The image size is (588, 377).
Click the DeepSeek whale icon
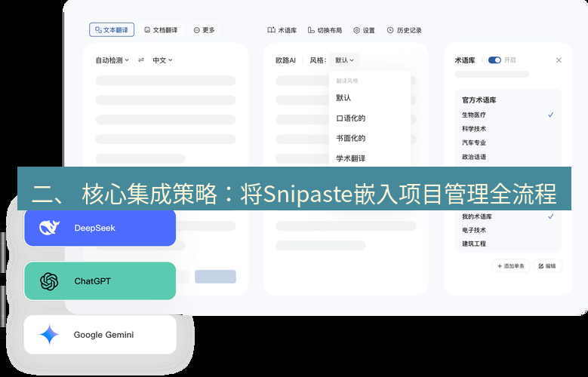coord(49,228)
